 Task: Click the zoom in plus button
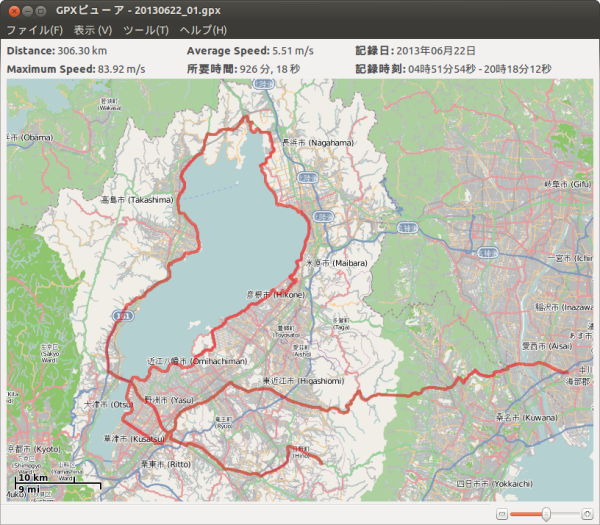point(586,513)
